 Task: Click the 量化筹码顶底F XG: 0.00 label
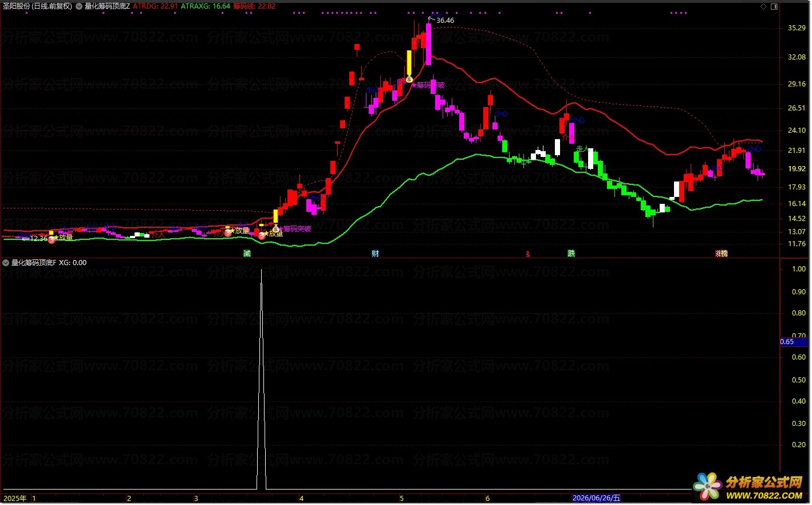tap(49, 263)
